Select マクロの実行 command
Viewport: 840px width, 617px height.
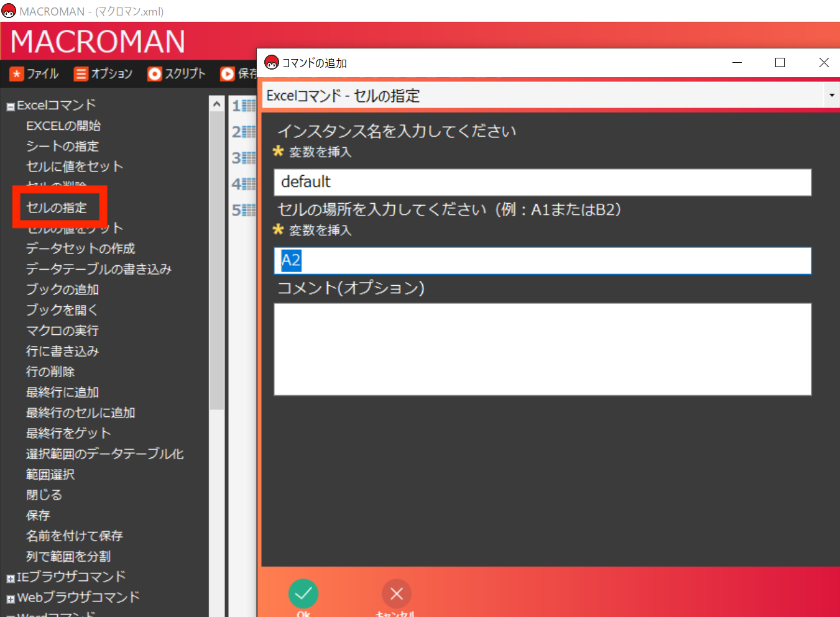(x=62, y=331)
